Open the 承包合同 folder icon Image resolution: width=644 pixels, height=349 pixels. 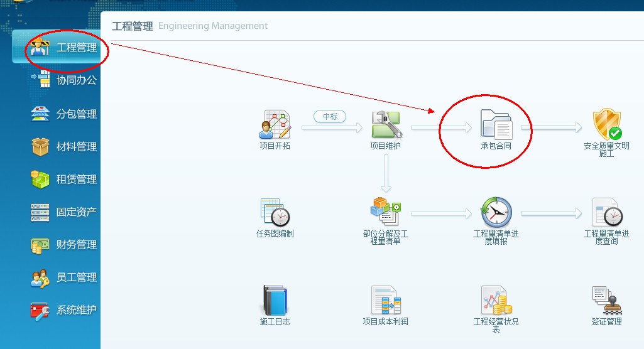496,124
